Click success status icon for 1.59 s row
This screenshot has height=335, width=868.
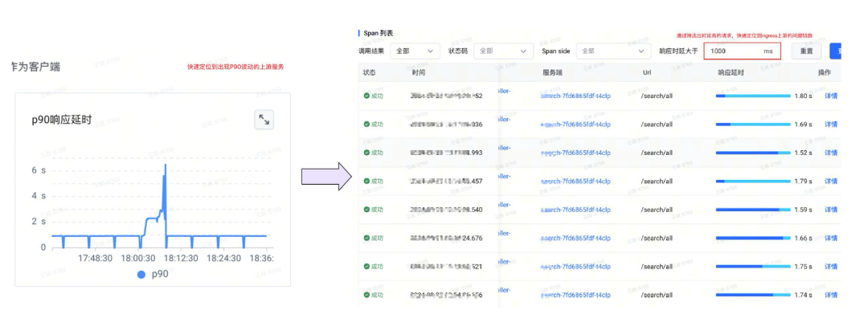366,210
